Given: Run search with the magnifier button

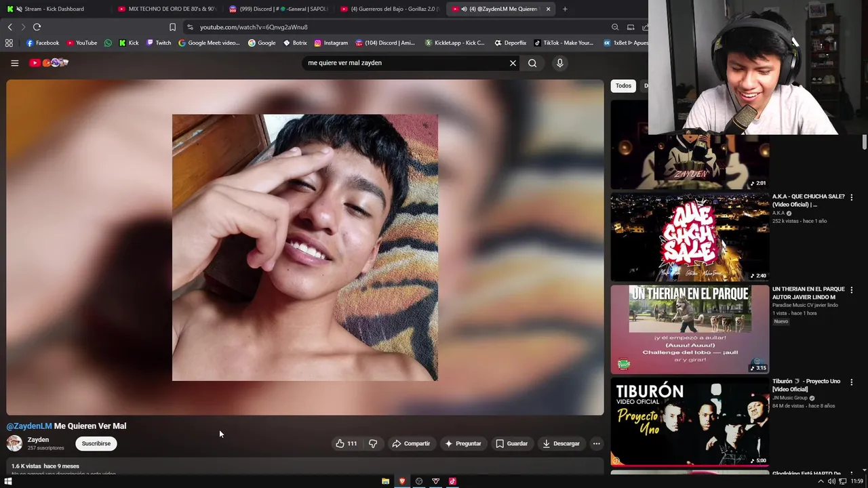Looking at the screenshot, I should [x=532, y=63].
